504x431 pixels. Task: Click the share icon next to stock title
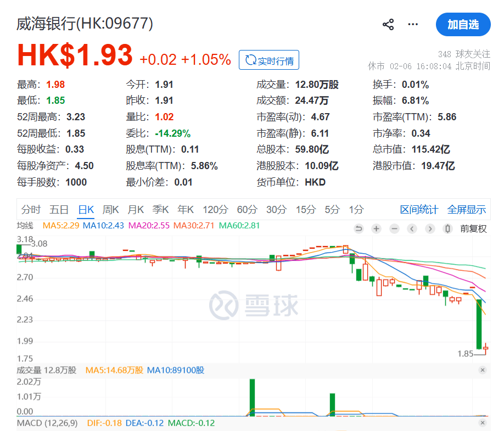[x=388, y=25]
